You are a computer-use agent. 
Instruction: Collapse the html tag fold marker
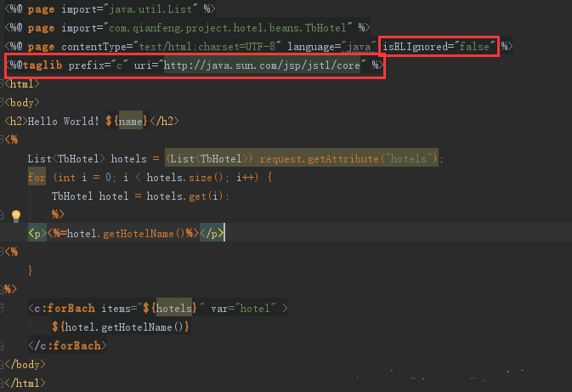pyautogui.click(x=2, y=84)
